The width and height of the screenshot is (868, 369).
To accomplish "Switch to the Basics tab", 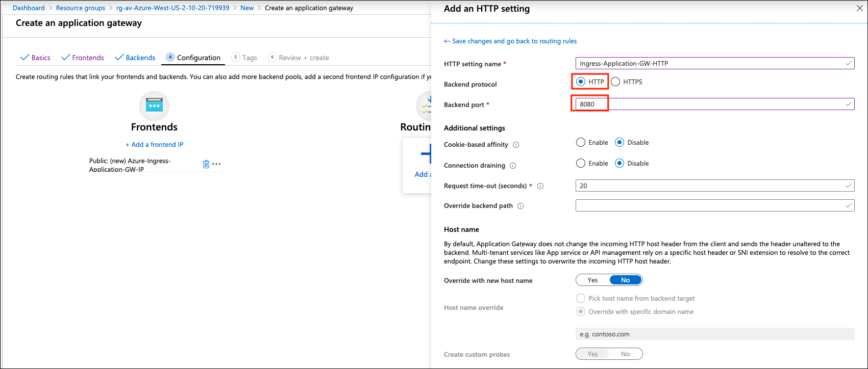I will pyautogui.click(x=36, y=58).
